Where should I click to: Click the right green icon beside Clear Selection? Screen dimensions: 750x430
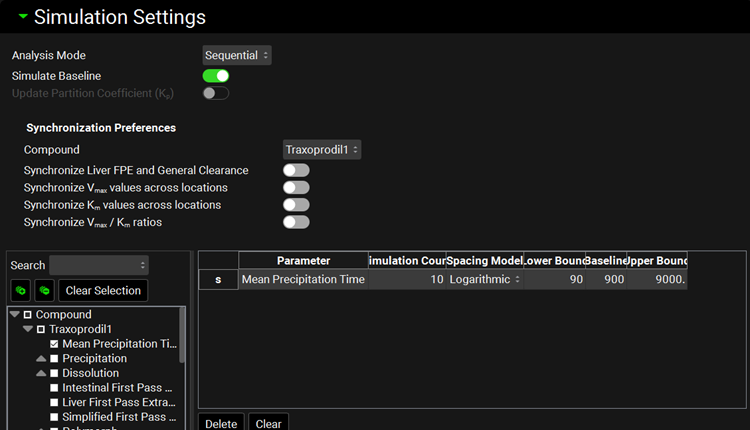click(x=45, y=290)
